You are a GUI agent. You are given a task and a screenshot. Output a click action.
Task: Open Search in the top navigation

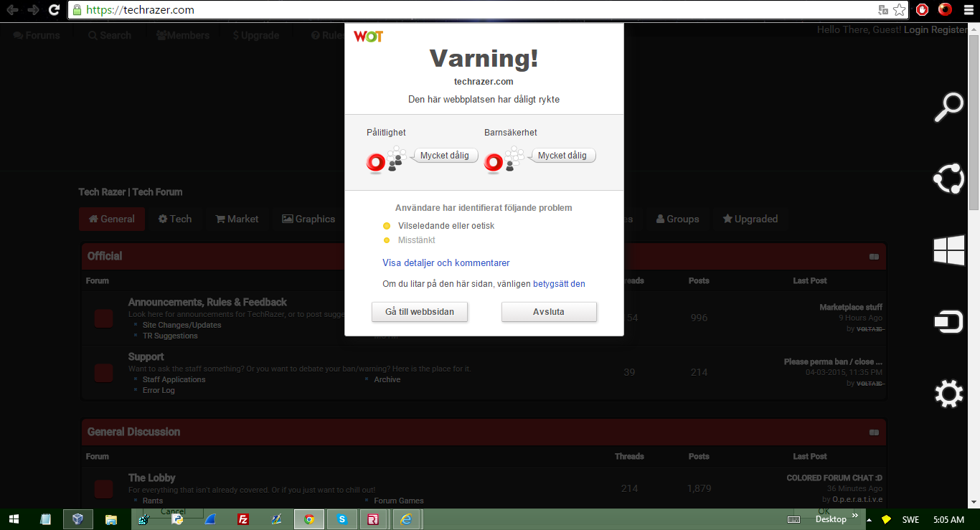click(110, 35)
